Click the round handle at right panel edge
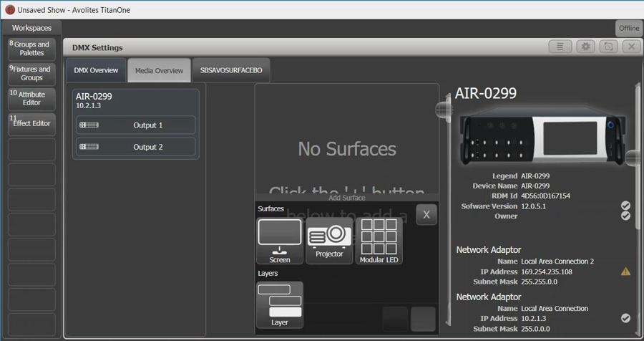 [634, 158]
